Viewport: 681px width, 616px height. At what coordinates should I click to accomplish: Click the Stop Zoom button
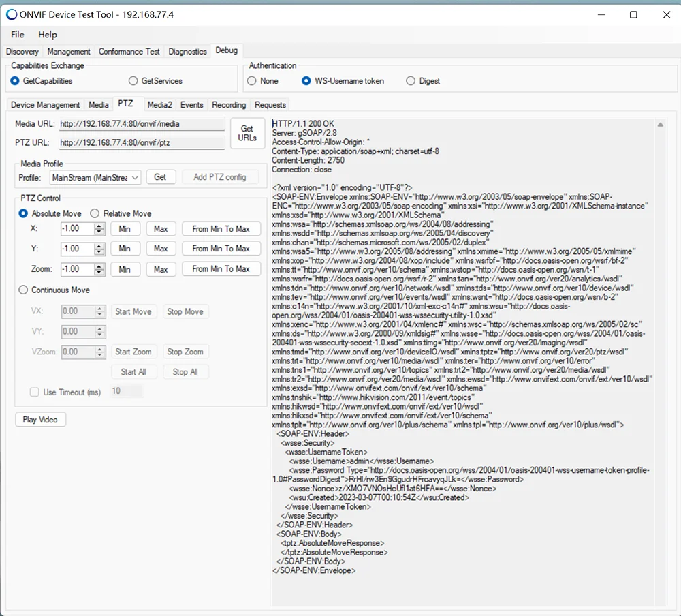pos(185,352)
